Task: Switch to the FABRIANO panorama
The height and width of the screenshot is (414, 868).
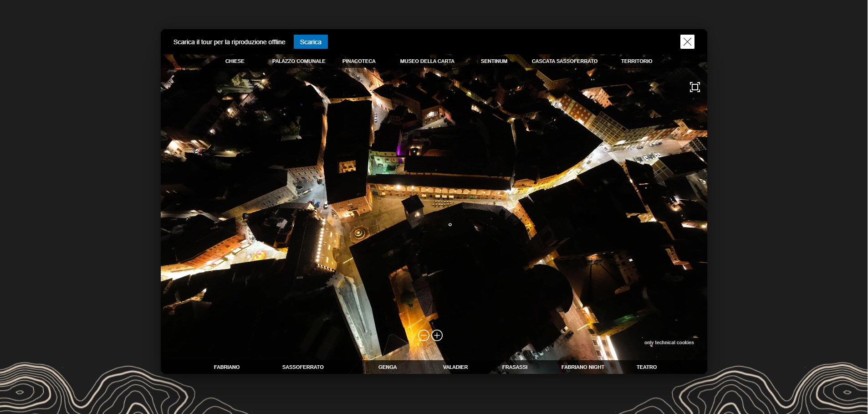Action: click(227, 367)
